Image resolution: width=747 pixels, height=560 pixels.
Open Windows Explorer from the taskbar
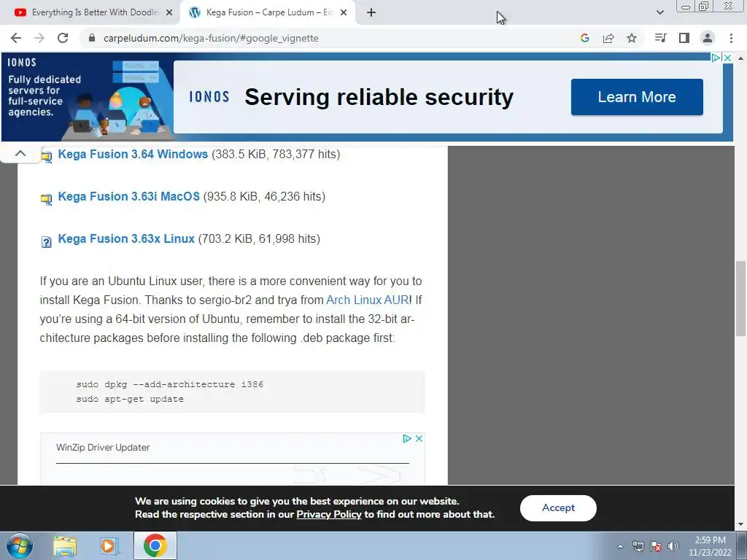click(x=65, y=546)
